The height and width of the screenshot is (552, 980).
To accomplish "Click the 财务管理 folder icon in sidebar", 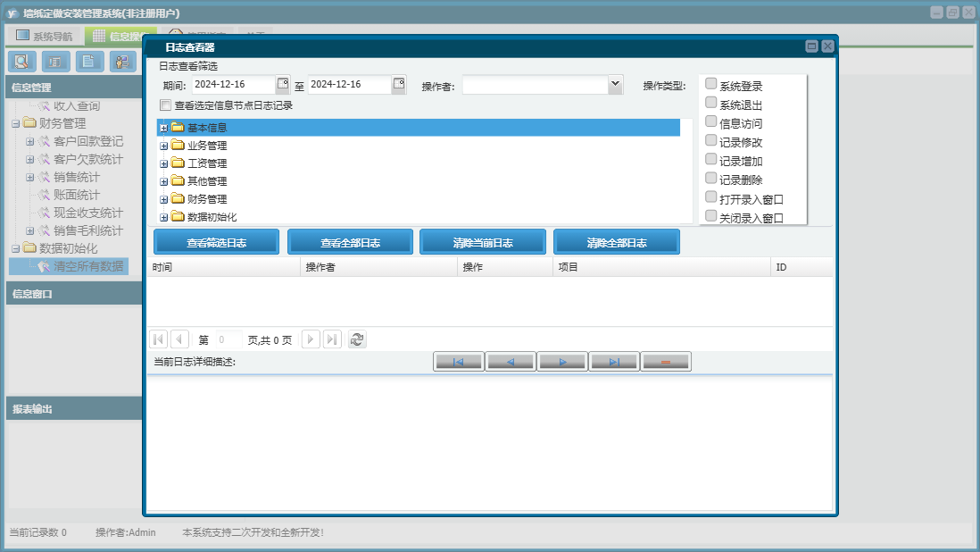I will [30, 123].
